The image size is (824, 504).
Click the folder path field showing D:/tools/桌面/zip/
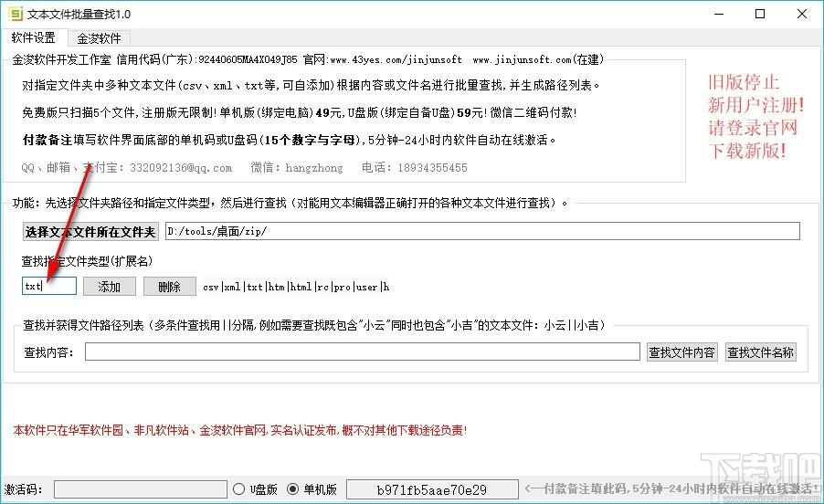482,231
